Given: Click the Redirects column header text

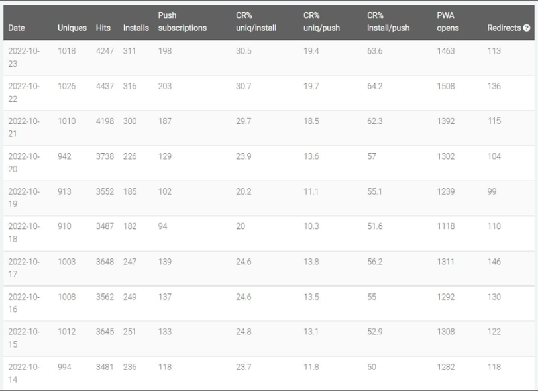Looking at the screenshot, I should coord(504,28).
